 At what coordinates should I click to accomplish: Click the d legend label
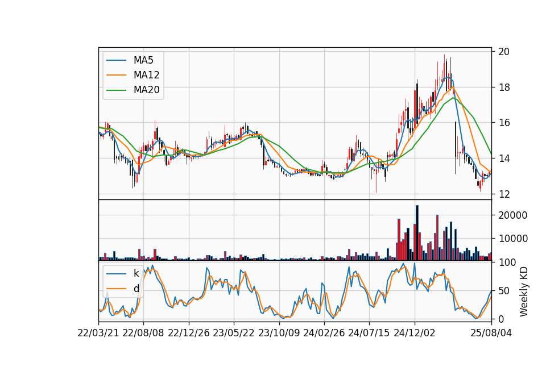pos(136,289)
